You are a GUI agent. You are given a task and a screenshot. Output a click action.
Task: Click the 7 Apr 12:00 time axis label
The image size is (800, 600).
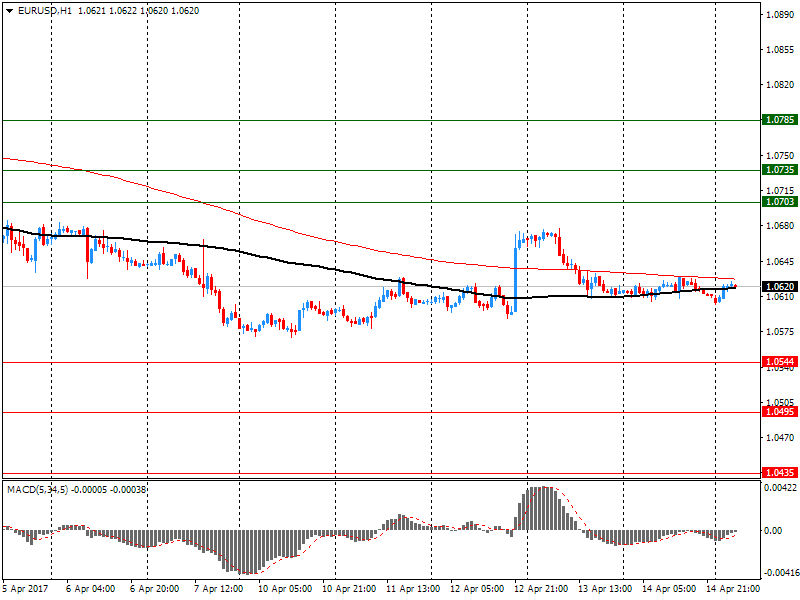(x=218, y=589)
